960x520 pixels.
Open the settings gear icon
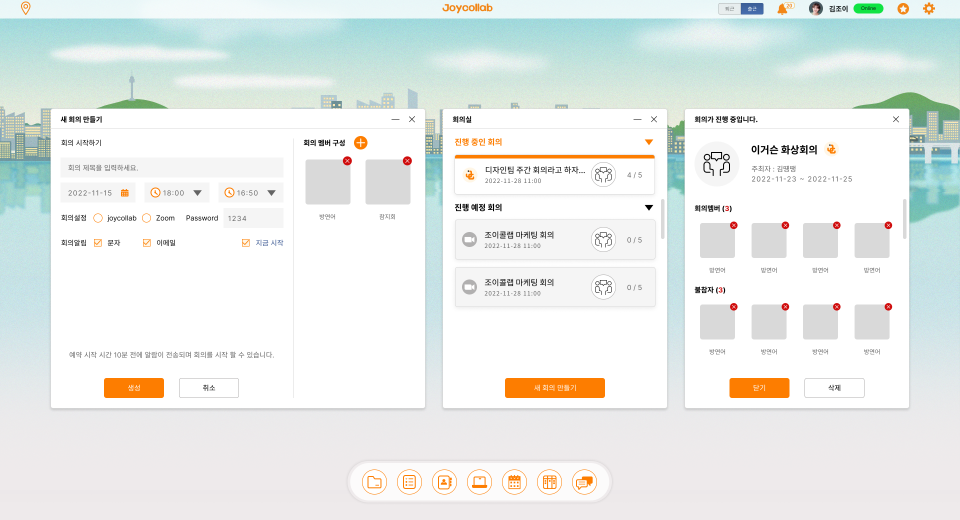(x=929, y=9)
